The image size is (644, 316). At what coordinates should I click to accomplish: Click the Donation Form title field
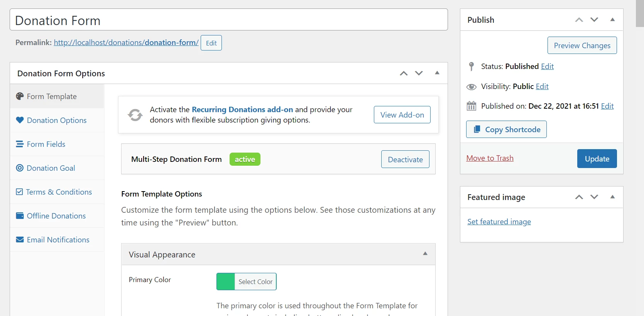tap(229, 20)
